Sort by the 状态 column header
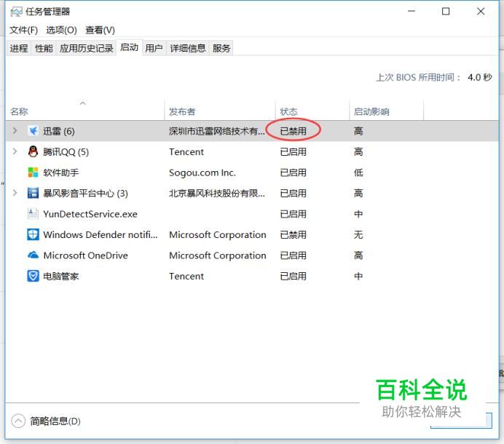The height and width of the screenshot is (444, 504). [312, 110]
